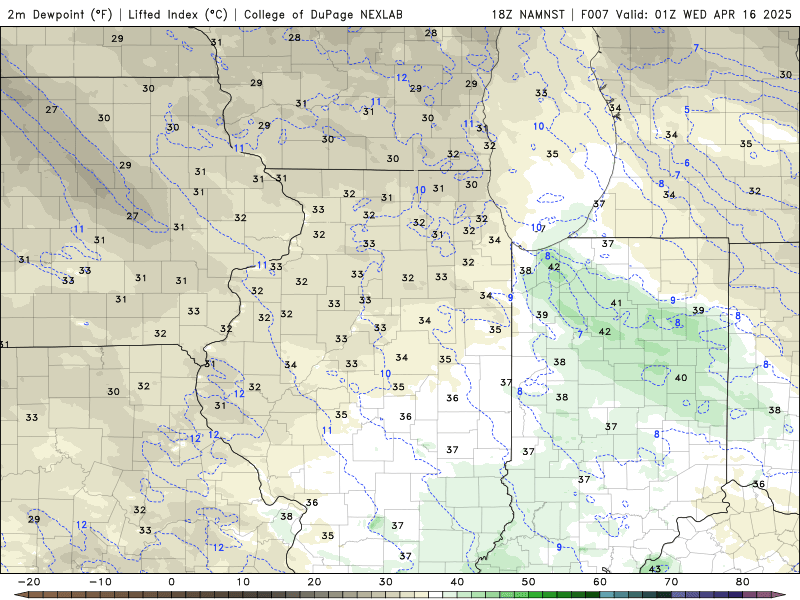The height and width of the screenshot is (600, 800).
Task: Click the "College of DuPage NEXLAB" label
Action: pos(323,14)
